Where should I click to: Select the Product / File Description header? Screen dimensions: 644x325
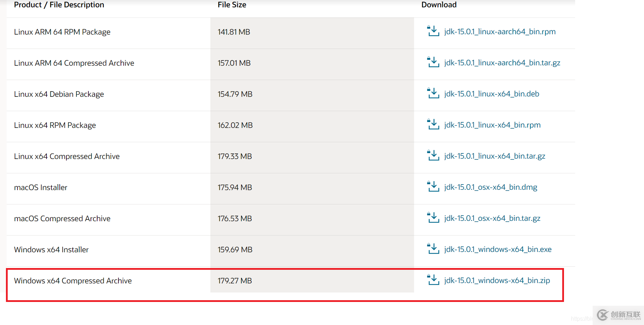[x=59, y=5]
